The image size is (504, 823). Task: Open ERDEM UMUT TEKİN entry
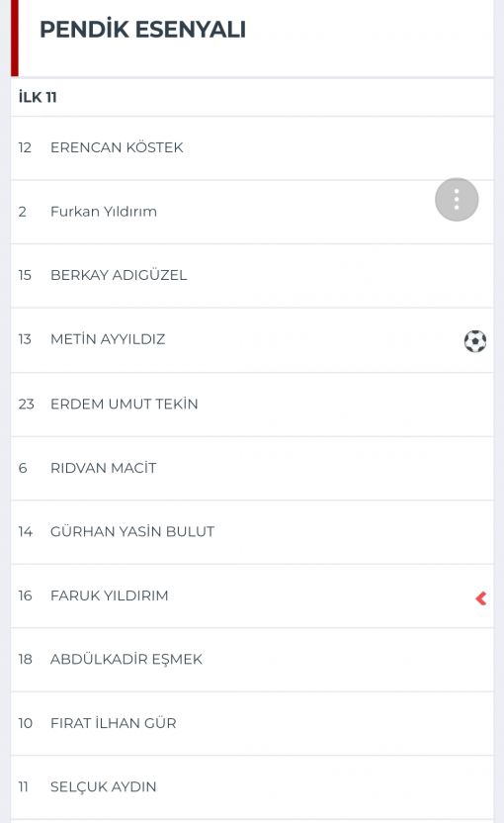pos(252,405)
